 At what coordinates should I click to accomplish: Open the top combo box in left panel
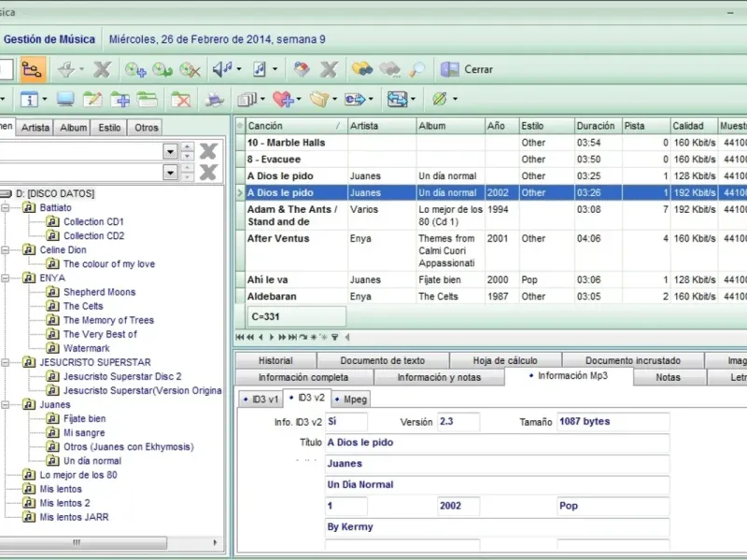coord(170,151)
